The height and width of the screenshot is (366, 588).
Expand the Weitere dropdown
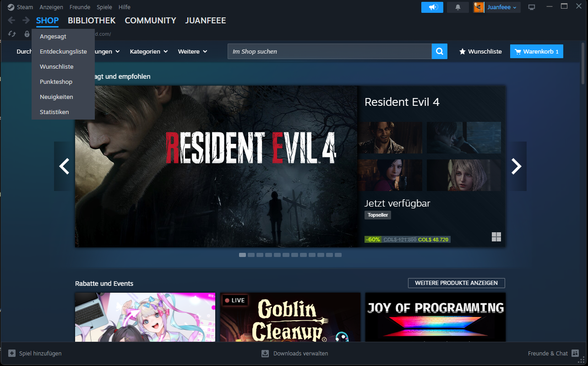click(x=192, y=52)
